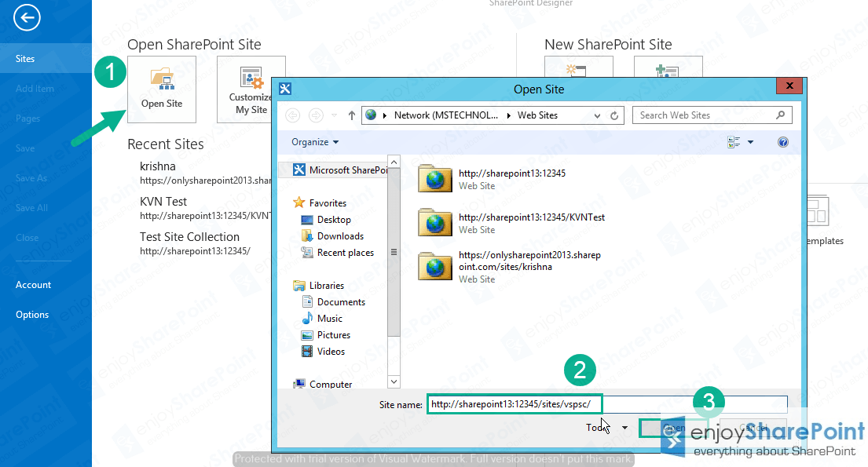Viewport: 868px width, 467px height.
Task: Select Recent places under Favorites
Action: 337,253
